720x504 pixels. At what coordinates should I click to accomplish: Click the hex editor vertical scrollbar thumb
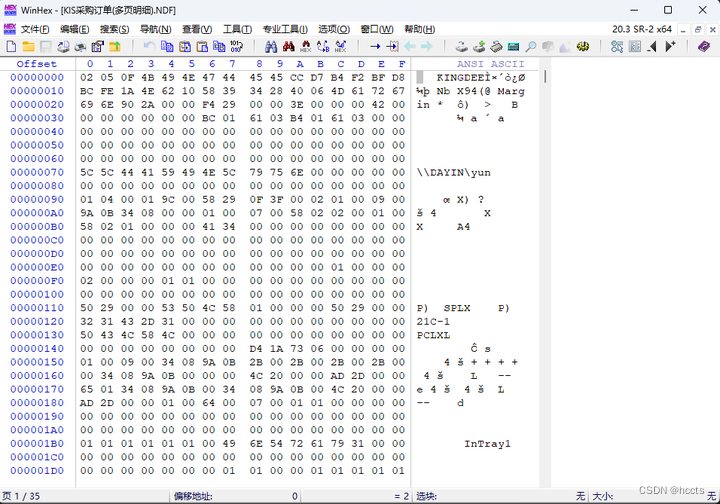[545, 76]
